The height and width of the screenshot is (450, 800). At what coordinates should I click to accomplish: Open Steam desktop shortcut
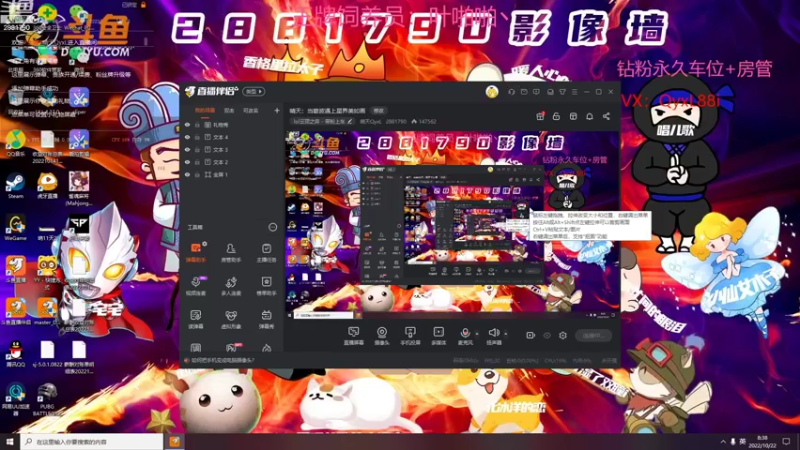click(16, 186)
